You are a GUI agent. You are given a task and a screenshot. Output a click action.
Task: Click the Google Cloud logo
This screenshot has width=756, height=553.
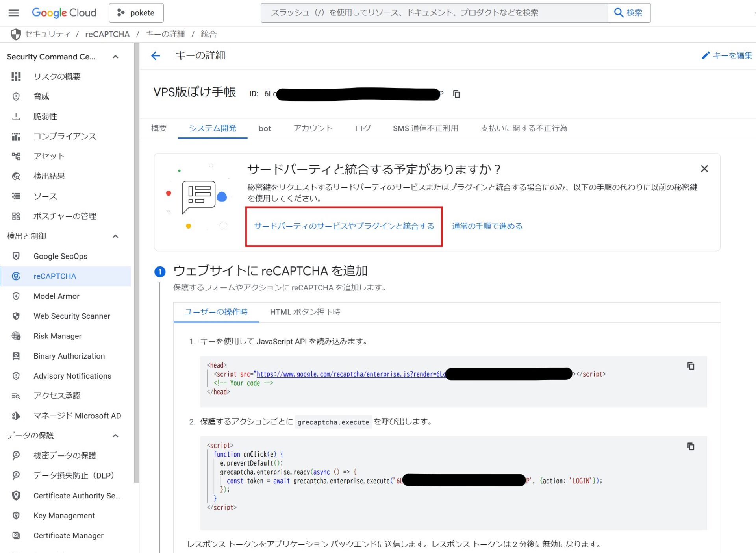pyautogui.click(x=64, y=13)
